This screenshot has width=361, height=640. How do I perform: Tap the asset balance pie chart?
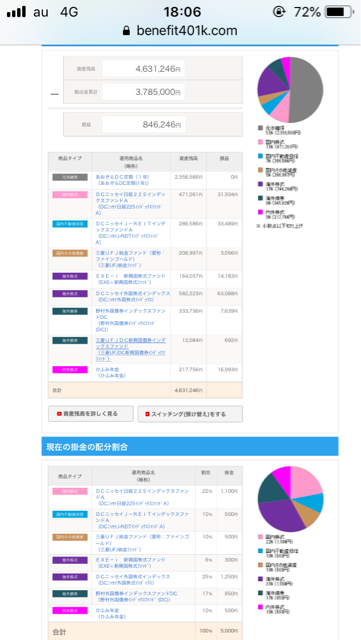[x=290, y=90]
